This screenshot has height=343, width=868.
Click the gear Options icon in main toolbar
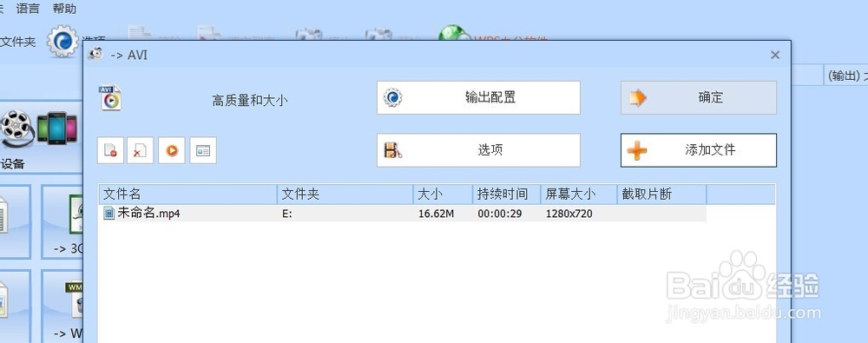[62, 41]
